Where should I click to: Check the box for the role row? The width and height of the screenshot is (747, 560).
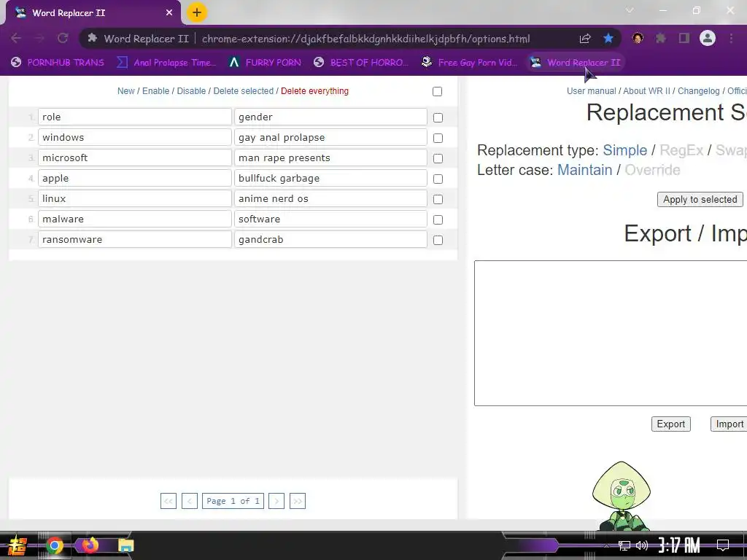[438, 117]
